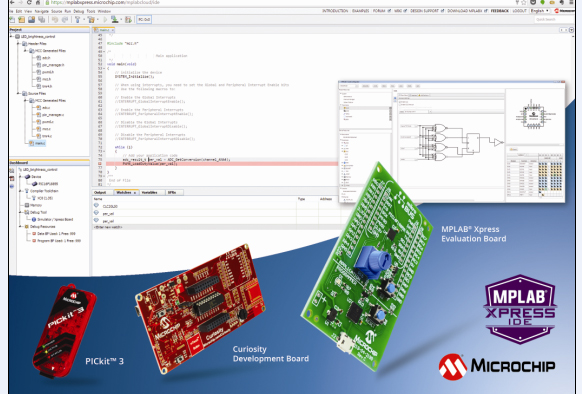Open the Debug menu

(78, 12)
